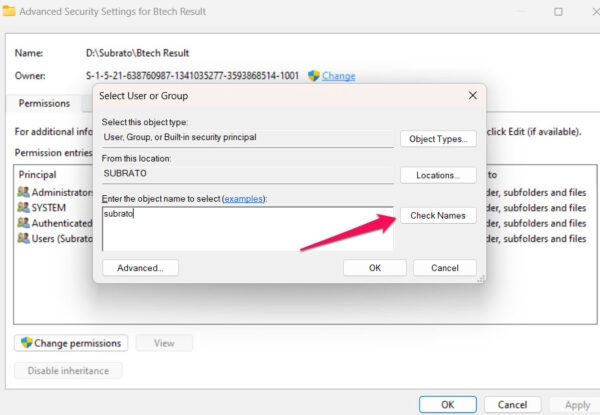Click the Locations button
Image resolution: width=600 pixels, height=415 pixels.
[x=438, y=175]
